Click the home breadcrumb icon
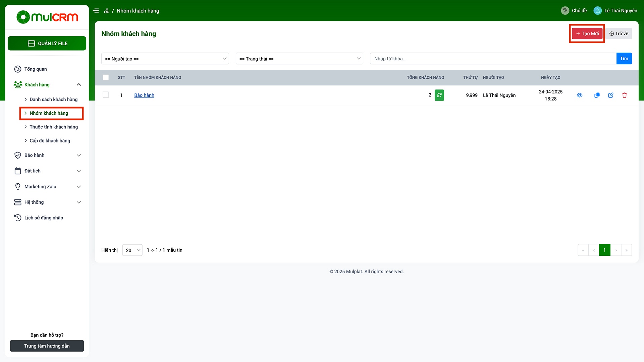This screenshot has height=362, width=644. (107, 11)
